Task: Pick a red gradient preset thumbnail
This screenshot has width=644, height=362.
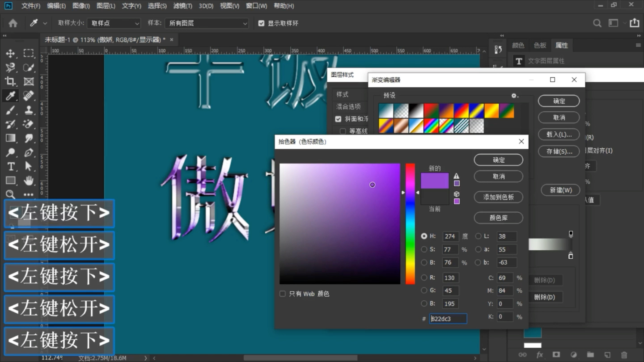Action: [431, 110]
